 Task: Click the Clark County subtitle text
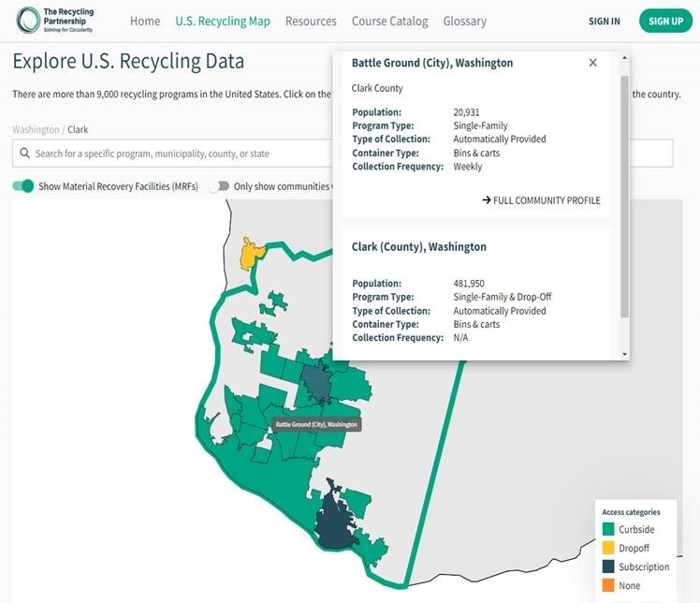tap(377, 88)
